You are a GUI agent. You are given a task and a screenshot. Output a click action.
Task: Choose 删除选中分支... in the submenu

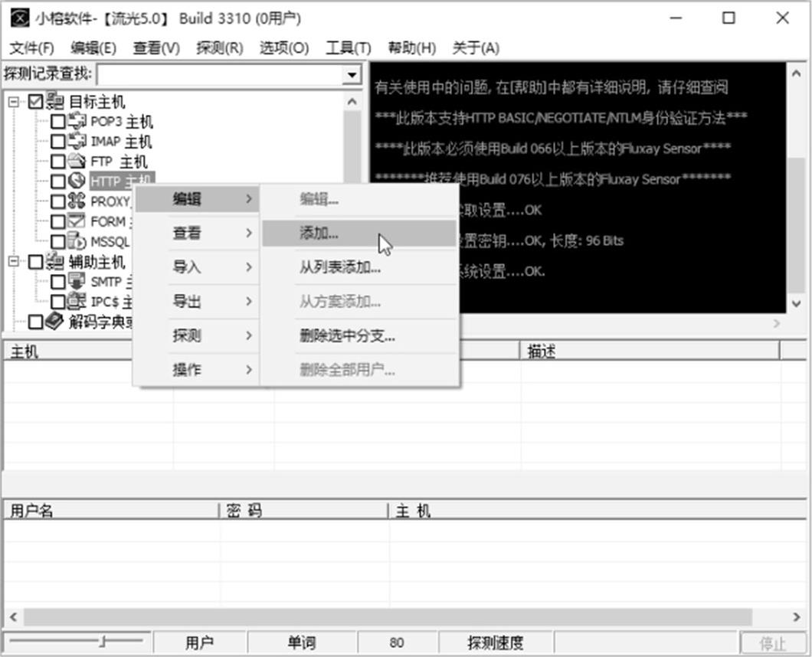[359, 336]
